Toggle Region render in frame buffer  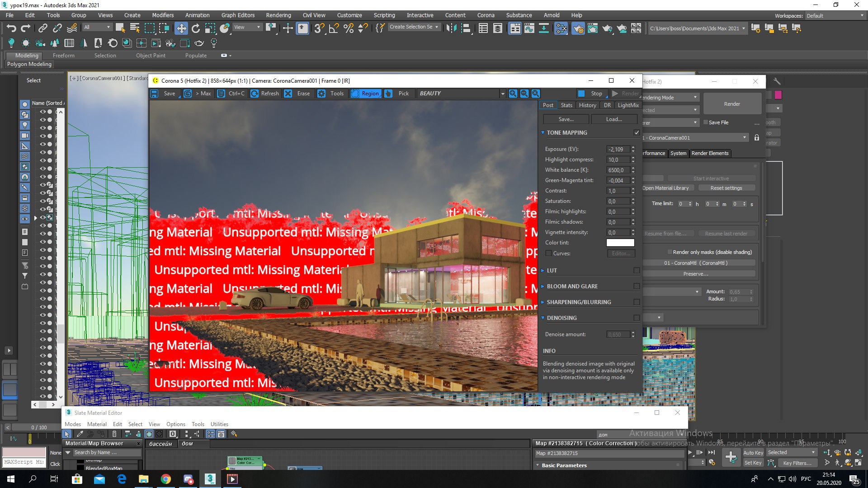pos(365,94)
